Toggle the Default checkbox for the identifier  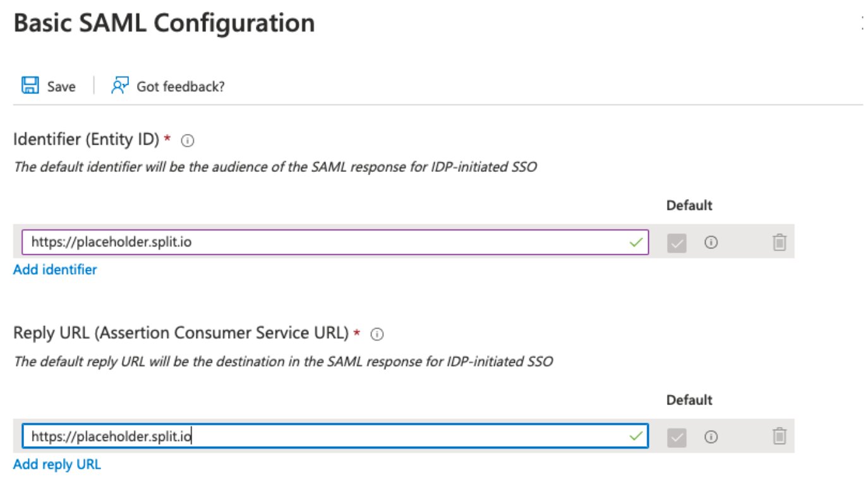click(677, 243)
